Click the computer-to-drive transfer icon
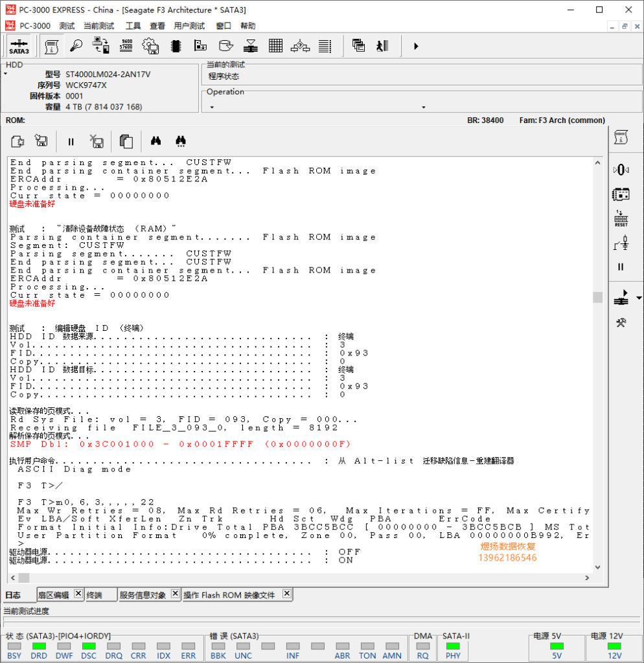This screenshot has width=644, height=663. click(x=101, y=46)
